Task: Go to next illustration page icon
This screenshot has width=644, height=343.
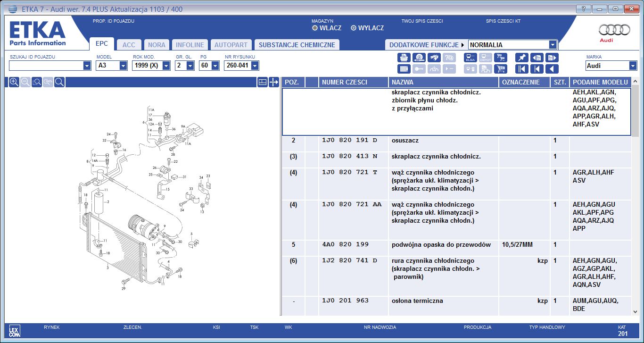Action: pos(552,58)
